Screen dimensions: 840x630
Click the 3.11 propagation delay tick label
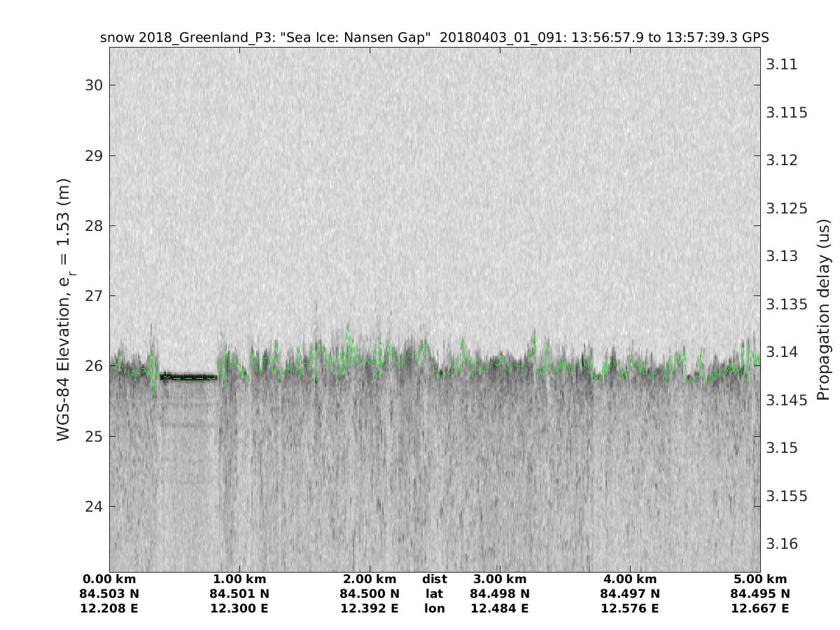[x=782, y=64]
